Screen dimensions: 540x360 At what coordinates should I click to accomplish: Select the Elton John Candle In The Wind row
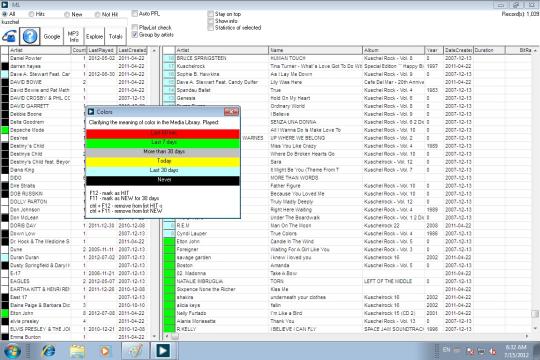[x=348, y=241]
